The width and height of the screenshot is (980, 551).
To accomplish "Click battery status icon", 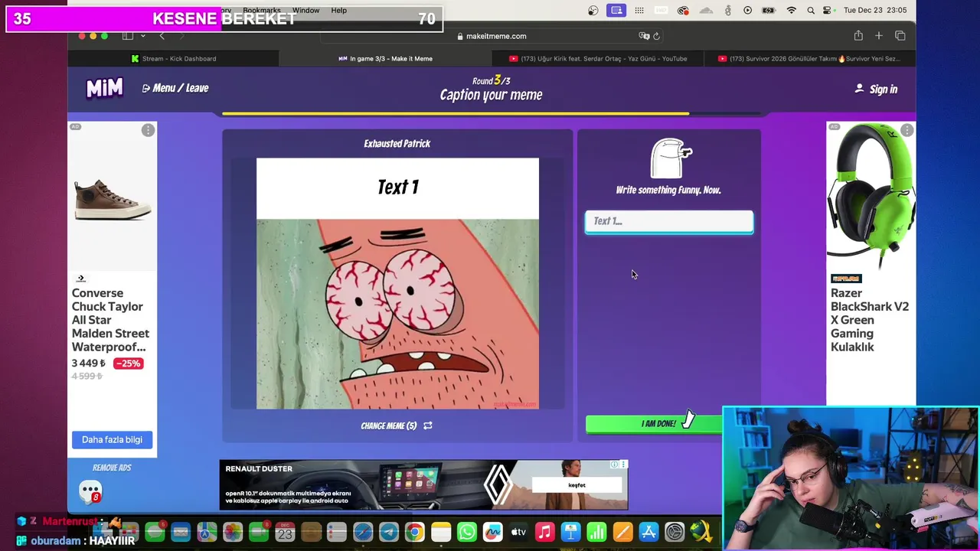I will [769, 10].
